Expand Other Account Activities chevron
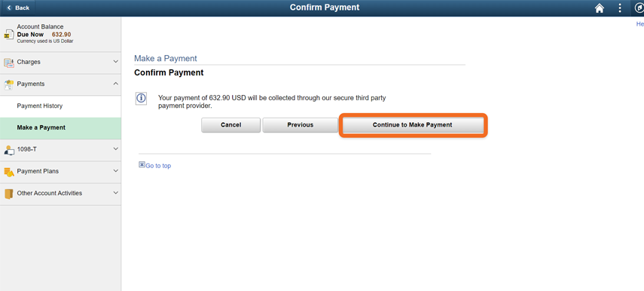 coord(115,193)
